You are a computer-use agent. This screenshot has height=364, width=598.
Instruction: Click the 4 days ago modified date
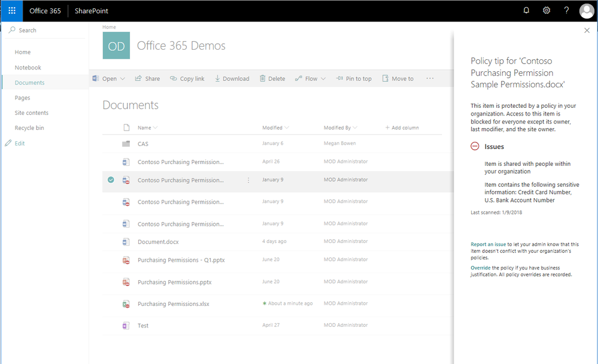pyautogui.click(x=274, y=241)
